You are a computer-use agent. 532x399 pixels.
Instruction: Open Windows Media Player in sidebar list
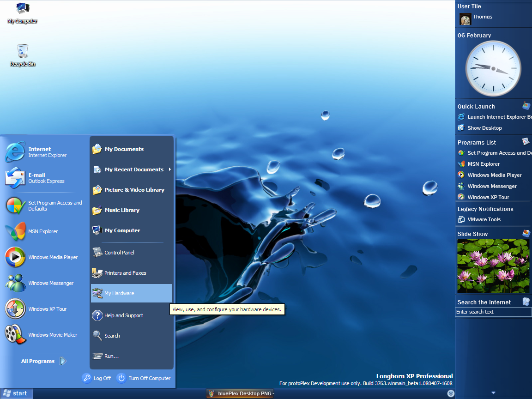click(x=490, y=175)
